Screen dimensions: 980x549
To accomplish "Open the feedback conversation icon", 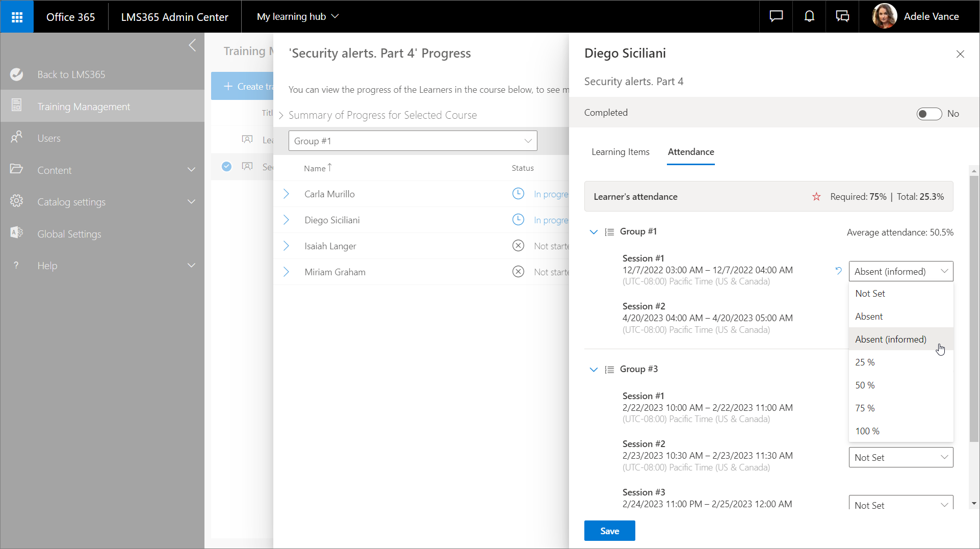I will coord(842,16).
